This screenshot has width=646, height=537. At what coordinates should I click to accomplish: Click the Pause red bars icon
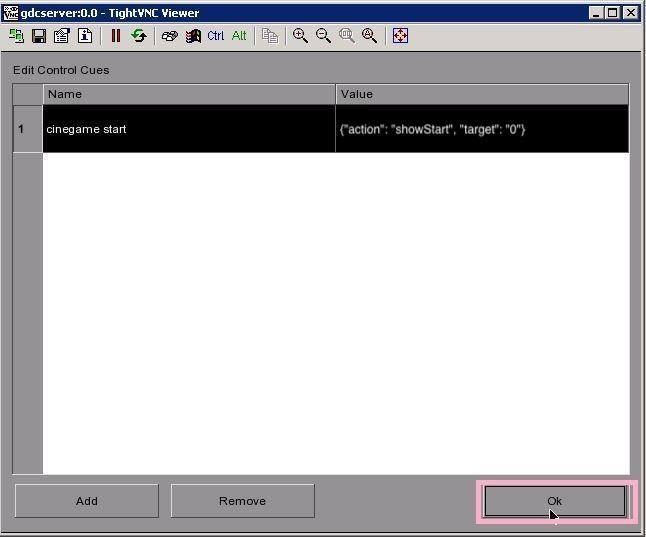(116, 36)
